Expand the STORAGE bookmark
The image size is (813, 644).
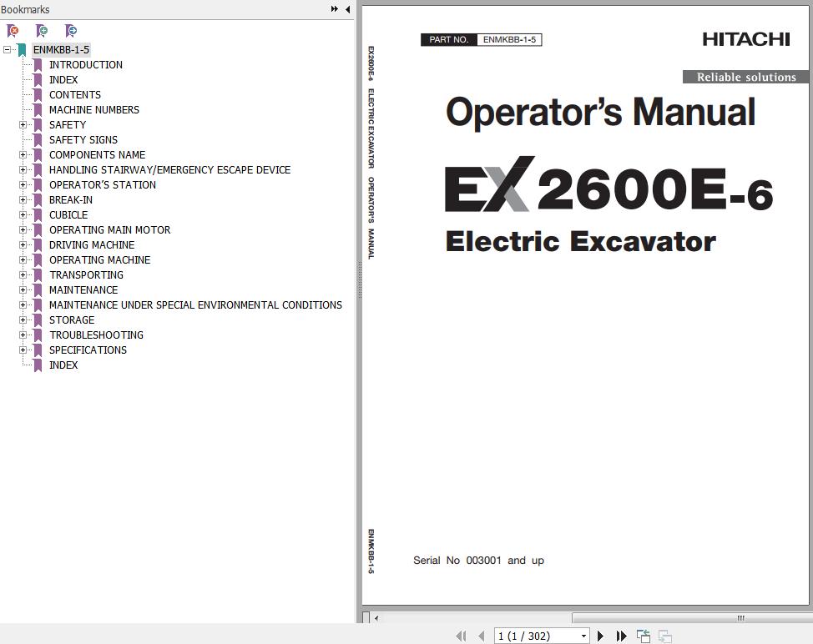[23, 320]
